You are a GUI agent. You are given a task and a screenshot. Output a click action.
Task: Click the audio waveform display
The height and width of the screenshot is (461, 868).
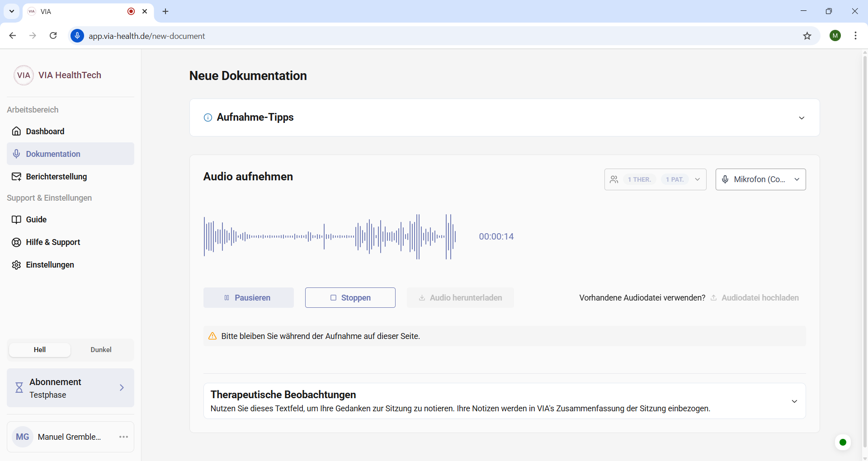330,236
